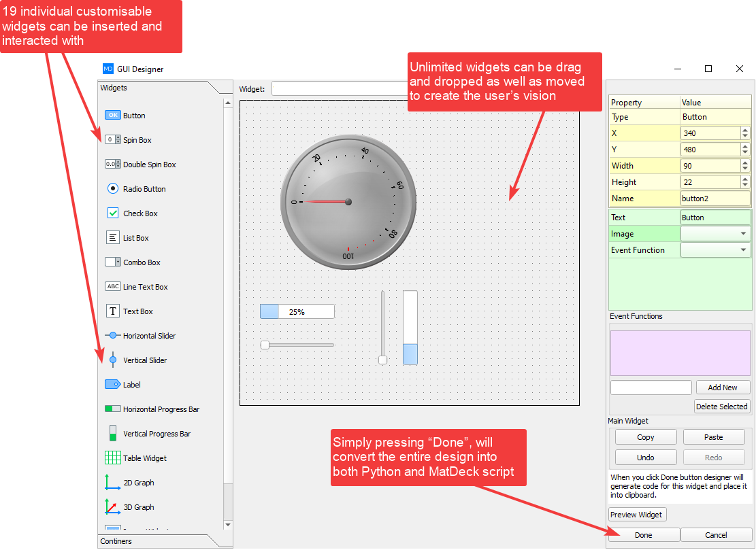
Task: Increase the Width value with up arrow
Action: tap(745, 162)
